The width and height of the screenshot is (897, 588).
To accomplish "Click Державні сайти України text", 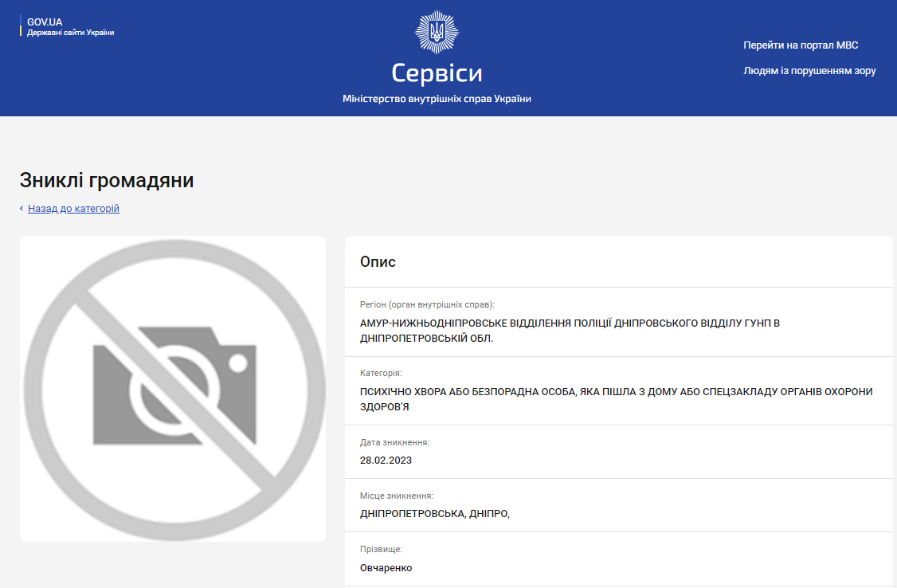I will [70, 33].
